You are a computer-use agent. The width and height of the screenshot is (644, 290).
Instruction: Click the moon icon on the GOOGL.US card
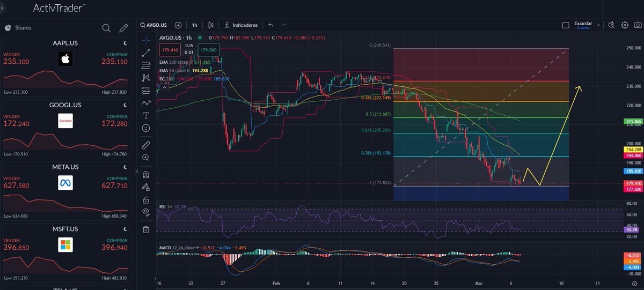coord(125,105)
